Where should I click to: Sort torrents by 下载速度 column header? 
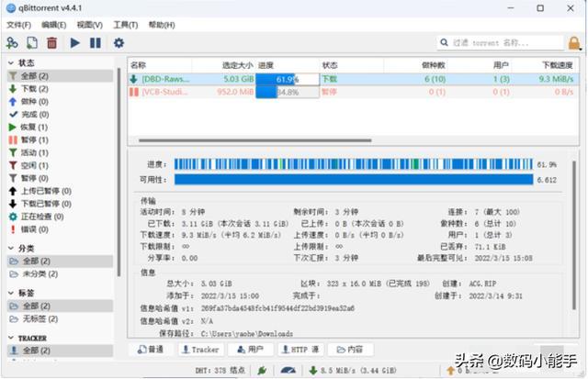544,65
